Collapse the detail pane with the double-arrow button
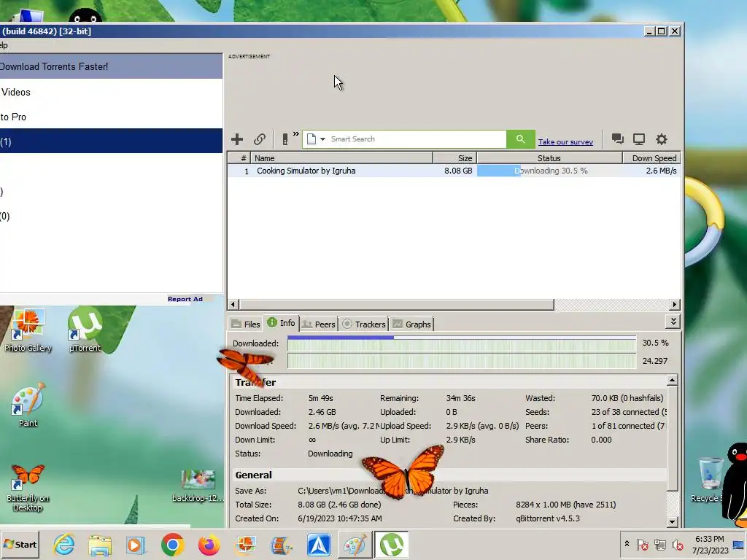 (x=673, y=322)
